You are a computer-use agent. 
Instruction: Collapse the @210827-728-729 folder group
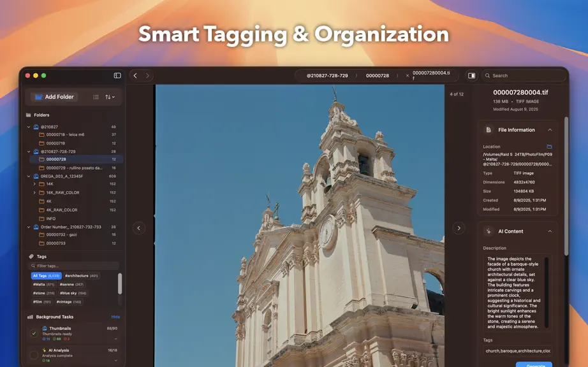point(29,152)
